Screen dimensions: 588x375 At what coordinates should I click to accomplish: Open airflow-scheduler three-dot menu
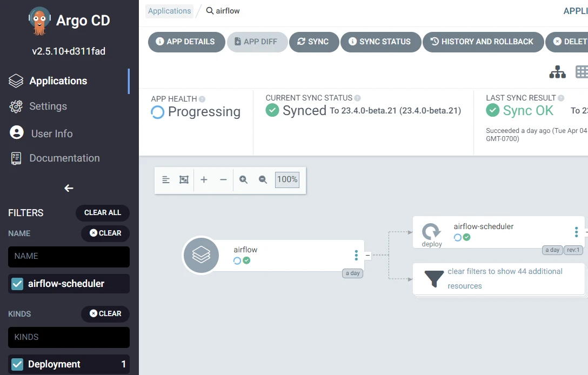576,232
